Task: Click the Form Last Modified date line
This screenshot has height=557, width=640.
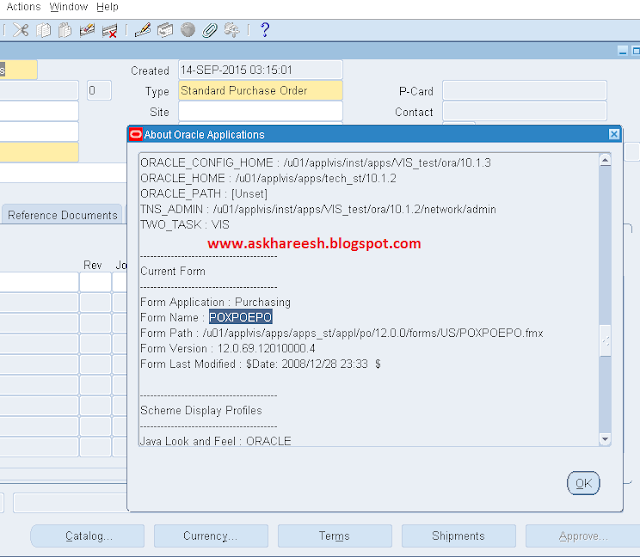Action: coord(260,364)
